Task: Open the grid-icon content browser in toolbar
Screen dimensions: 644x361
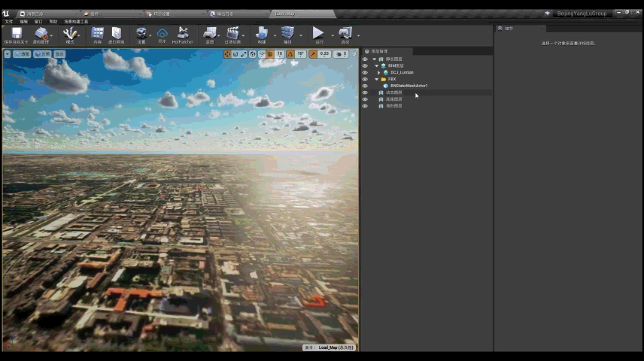Action: pyautogui.click(x=97, y=34)
